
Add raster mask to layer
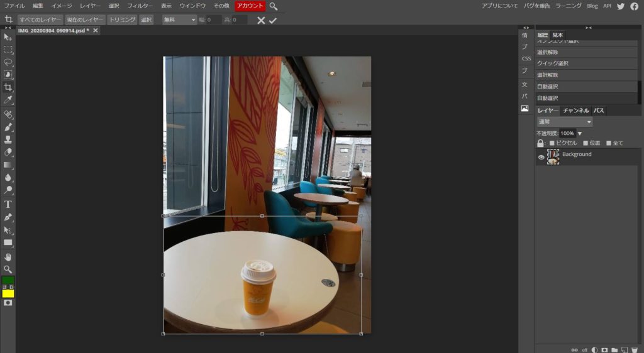(x=604, y=350)
